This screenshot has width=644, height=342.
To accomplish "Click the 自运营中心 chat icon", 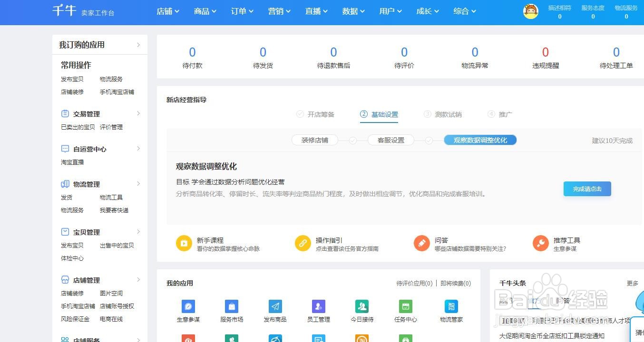I will [65, 149].
